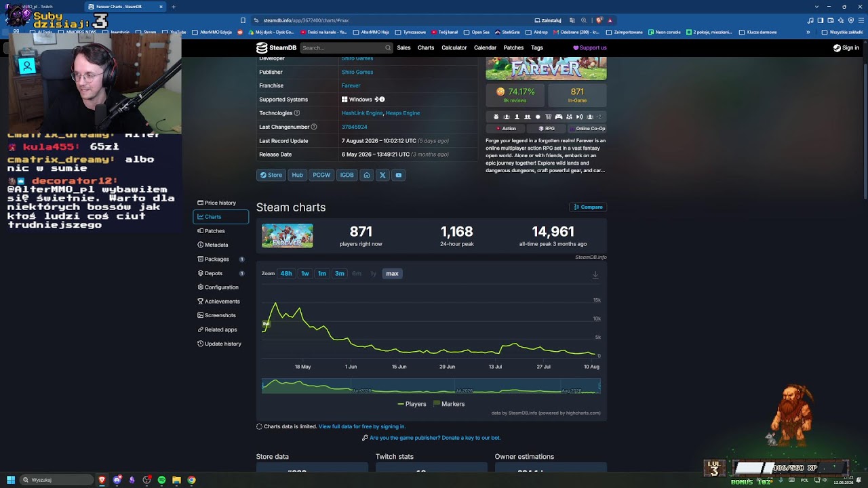Bookmark this page with the bookmark icon
Screen dimensions: 868x488
click(242, 20)
